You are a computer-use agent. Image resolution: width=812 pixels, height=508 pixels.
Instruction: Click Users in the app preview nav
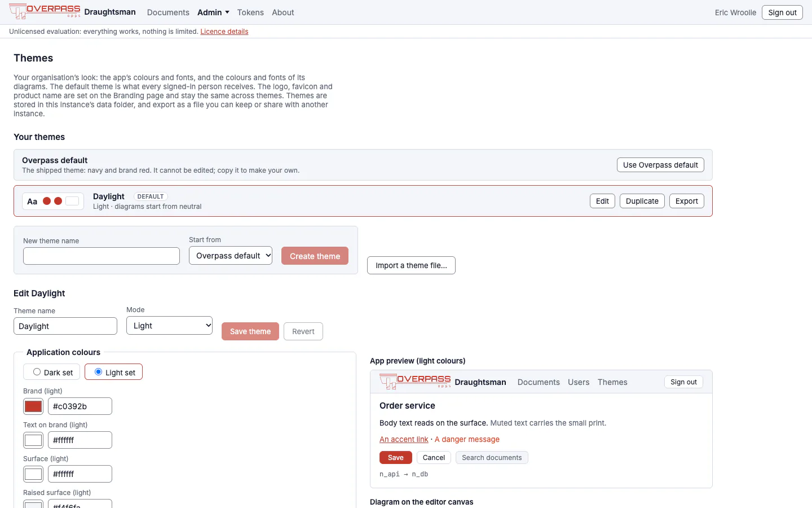point(579,382)
